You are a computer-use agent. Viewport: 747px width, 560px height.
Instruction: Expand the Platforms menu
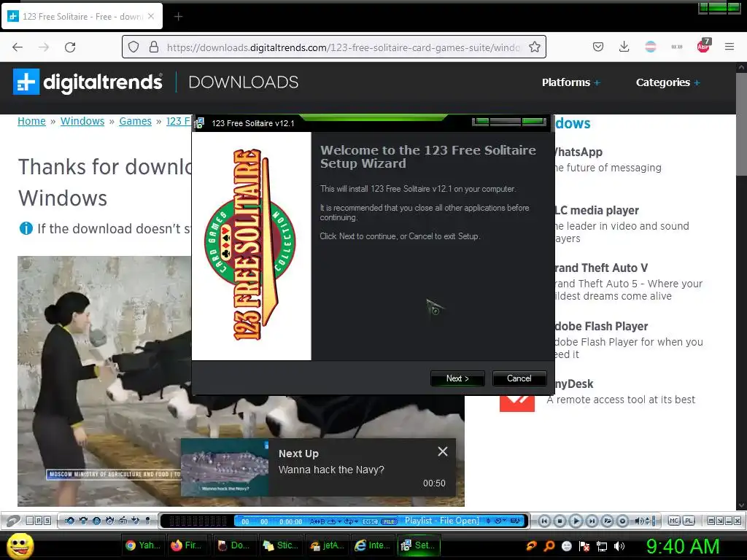[x=570, y=82]
